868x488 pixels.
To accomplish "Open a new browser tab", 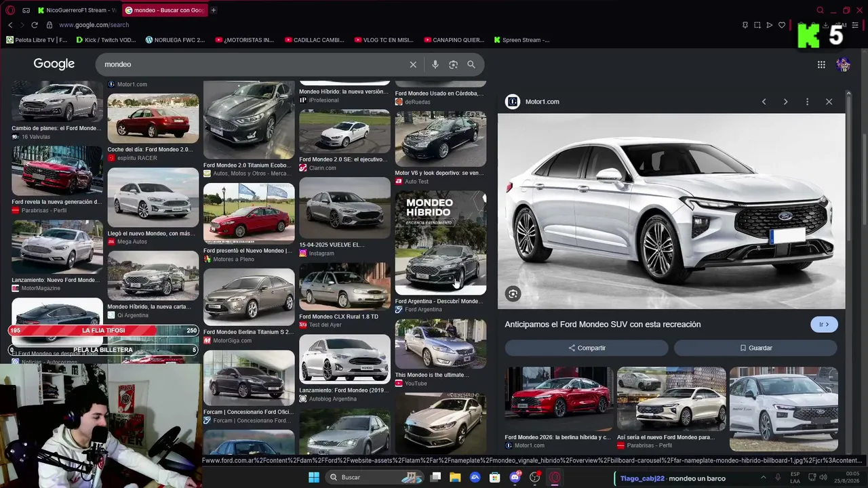I will (x=213, y=10).
